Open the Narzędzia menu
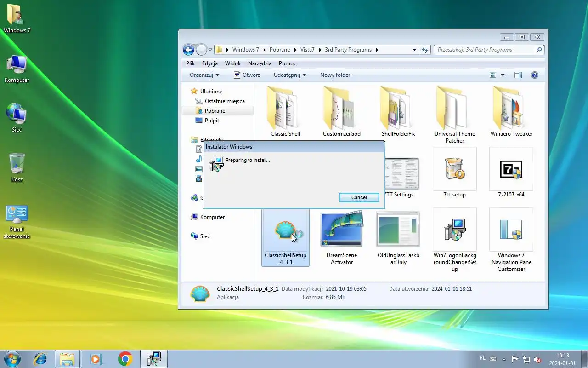The image size is (588, 368). coord(260,63)
